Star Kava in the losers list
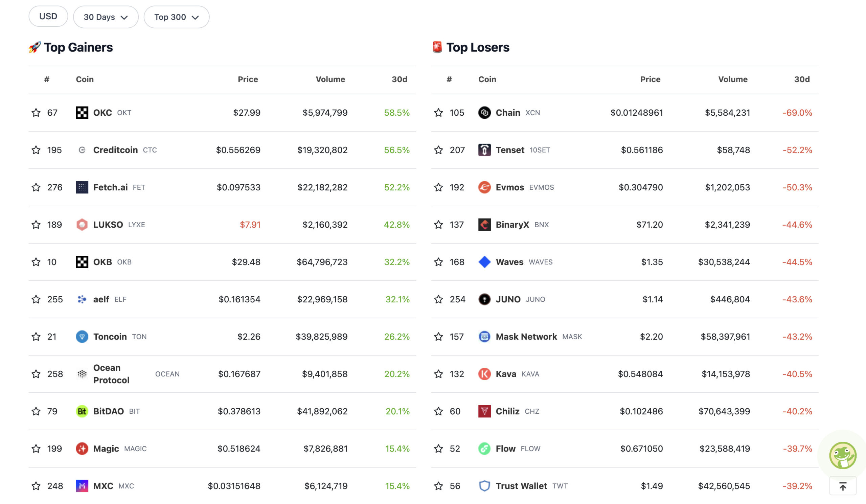The height and width of the screenshot is (504, 866). pos(438,374)
